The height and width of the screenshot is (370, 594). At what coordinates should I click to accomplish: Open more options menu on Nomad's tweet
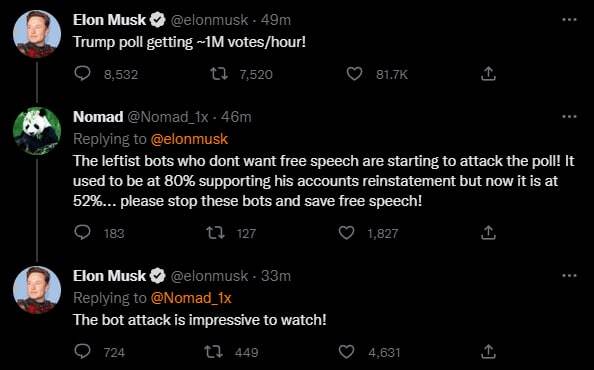[569, 117]
